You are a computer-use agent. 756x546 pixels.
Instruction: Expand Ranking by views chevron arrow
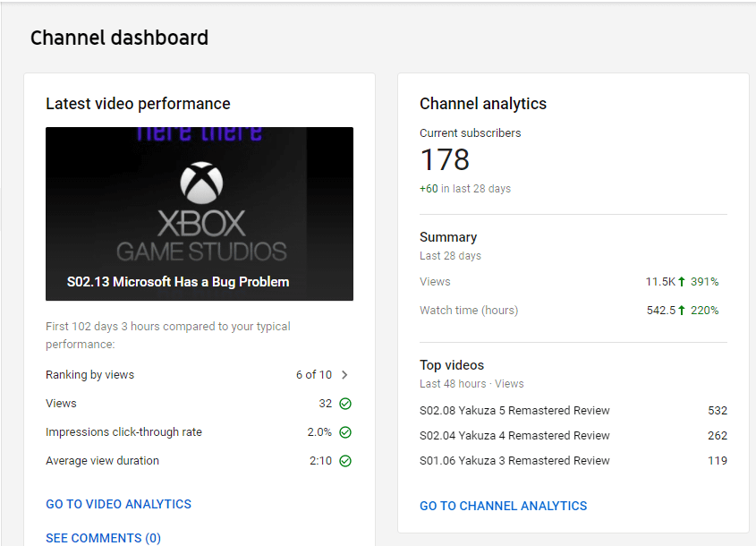345,375
